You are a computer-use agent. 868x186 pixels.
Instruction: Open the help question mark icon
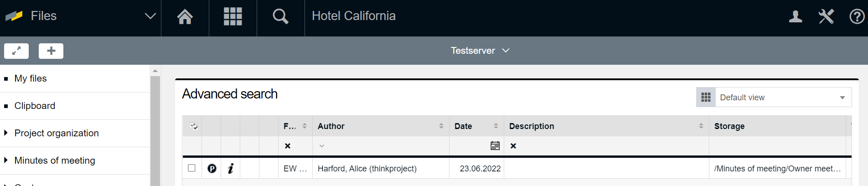pos(857,17)
